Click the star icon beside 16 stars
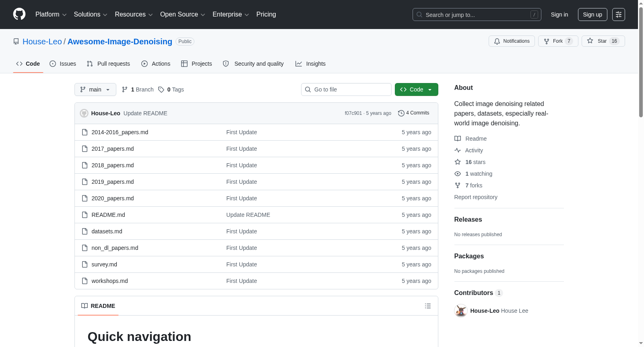The height and width of the screenshot is (347, 644). tap(458, 162)
